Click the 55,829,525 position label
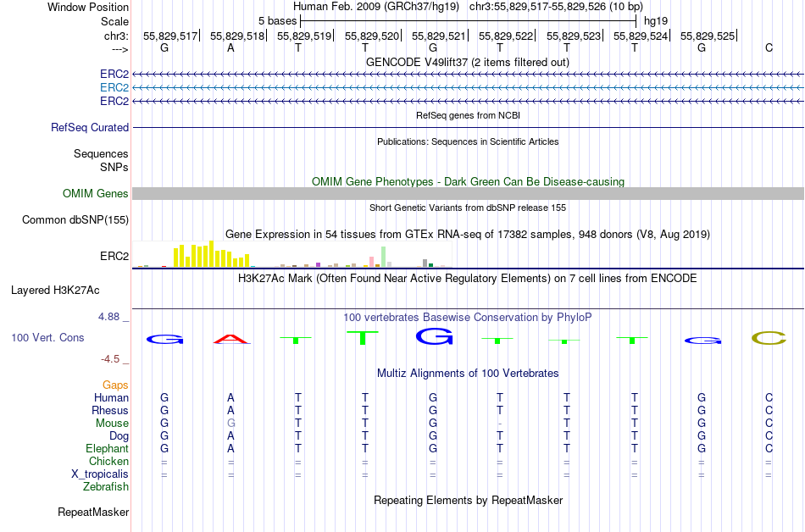This screenshot has width=805, height=532. pyautogui.click(x=708, y=36)
